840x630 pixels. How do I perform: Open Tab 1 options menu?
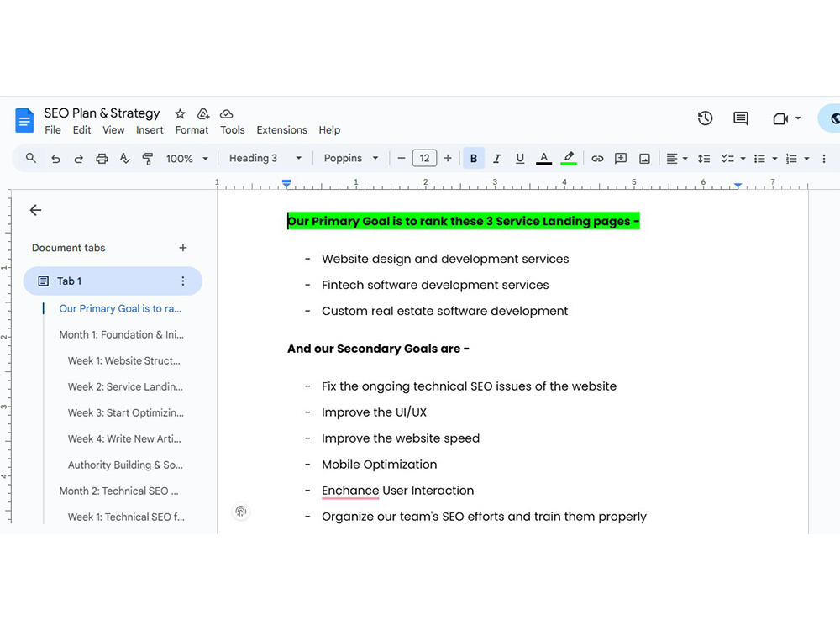(x=182, y=281)
